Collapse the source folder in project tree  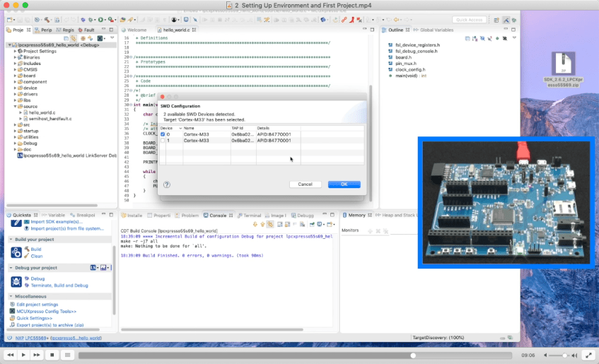coord(16,107)
